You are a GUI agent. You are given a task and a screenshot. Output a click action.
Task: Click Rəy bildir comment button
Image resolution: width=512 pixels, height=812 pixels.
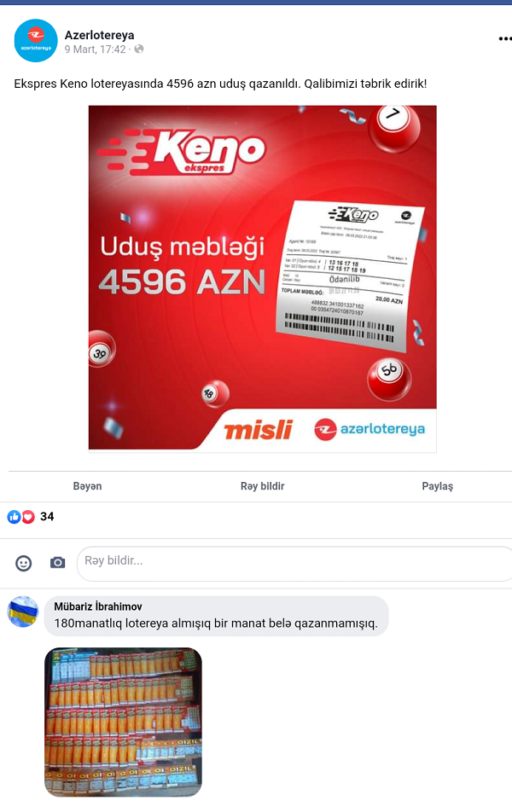pyautogui.click(x=262, y=486)
